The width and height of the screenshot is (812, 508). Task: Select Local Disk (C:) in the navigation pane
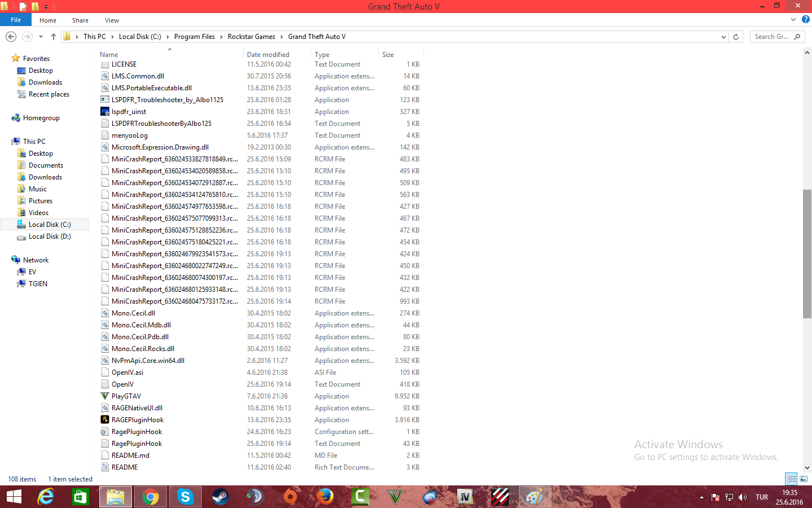(50, 225)
